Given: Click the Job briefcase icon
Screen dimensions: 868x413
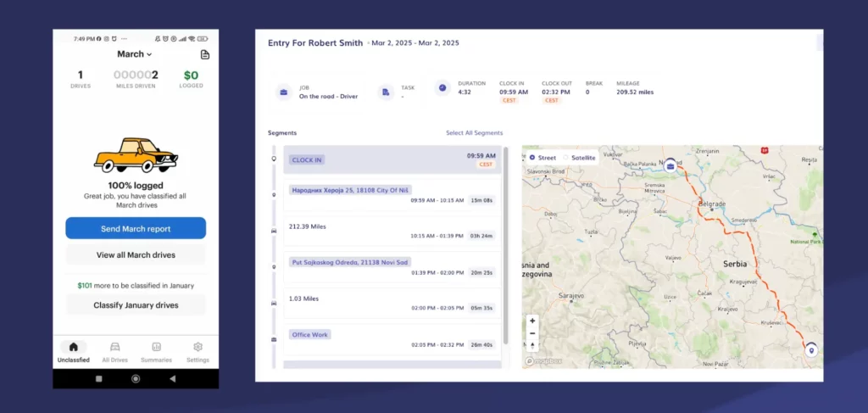Looking at the screenshot, I should tap(282, 92).
